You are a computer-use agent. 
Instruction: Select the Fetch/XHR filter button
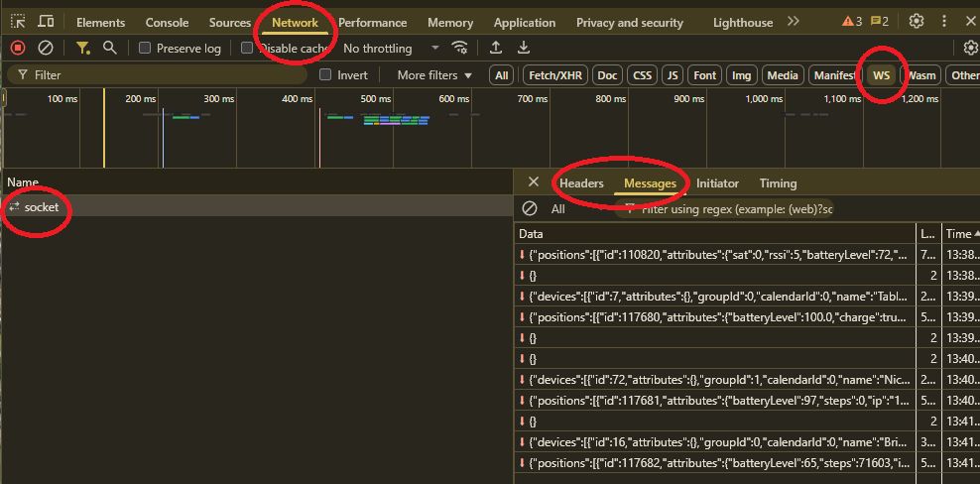(555, 74)
